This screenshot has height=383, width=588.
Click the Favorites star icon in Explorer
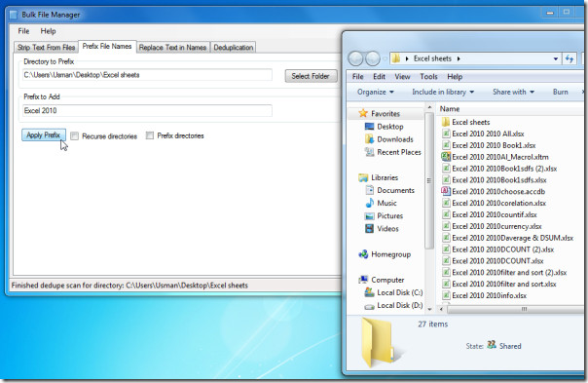(x=362, y=113)
